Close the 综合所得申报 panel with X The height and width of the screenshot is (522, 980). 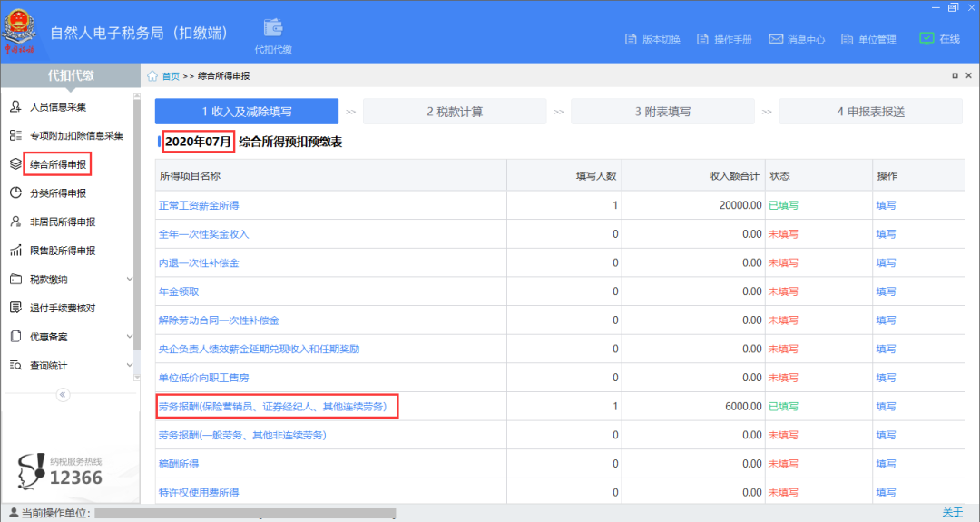coord(969,75)
